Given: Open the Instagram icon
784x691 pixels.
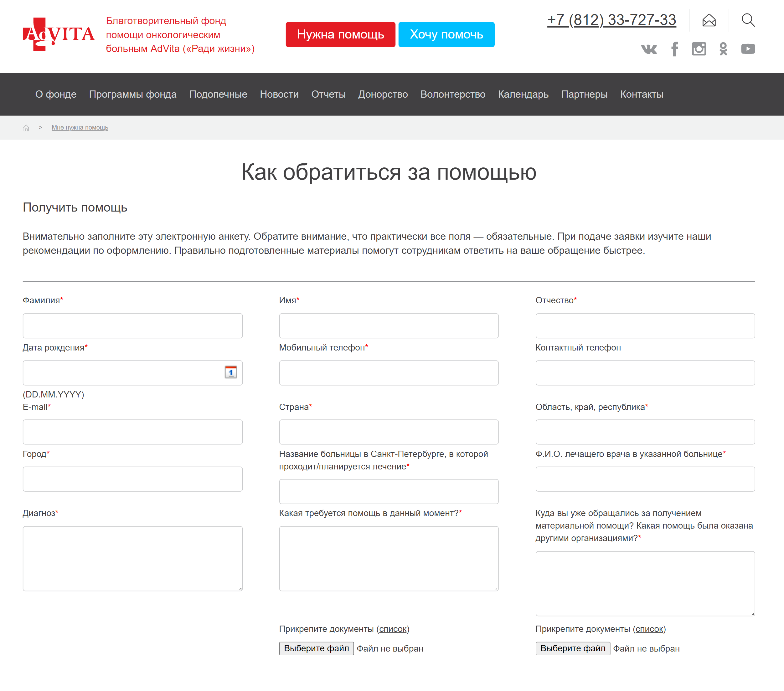Looking at the screenshot, I should pyautogui.click(x=699, y=49).
